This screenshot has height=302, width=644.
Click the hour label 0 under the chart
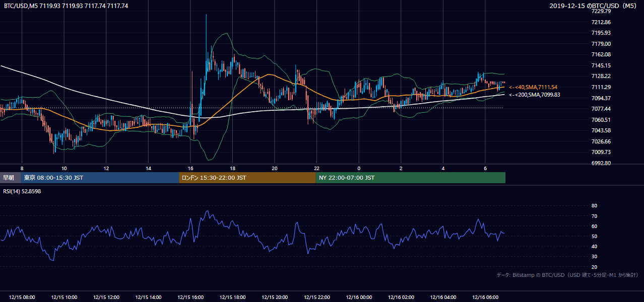tap(359, 168)
